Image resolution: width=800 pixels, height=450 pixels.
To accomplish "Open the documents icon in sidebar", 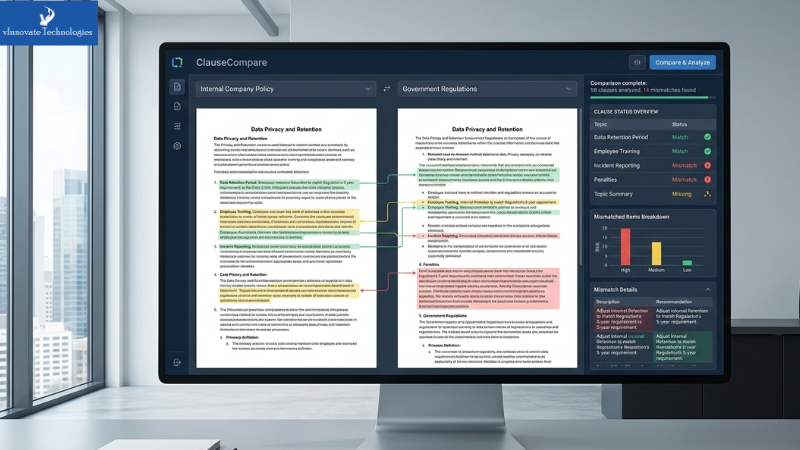I will (x=177, y=87).
